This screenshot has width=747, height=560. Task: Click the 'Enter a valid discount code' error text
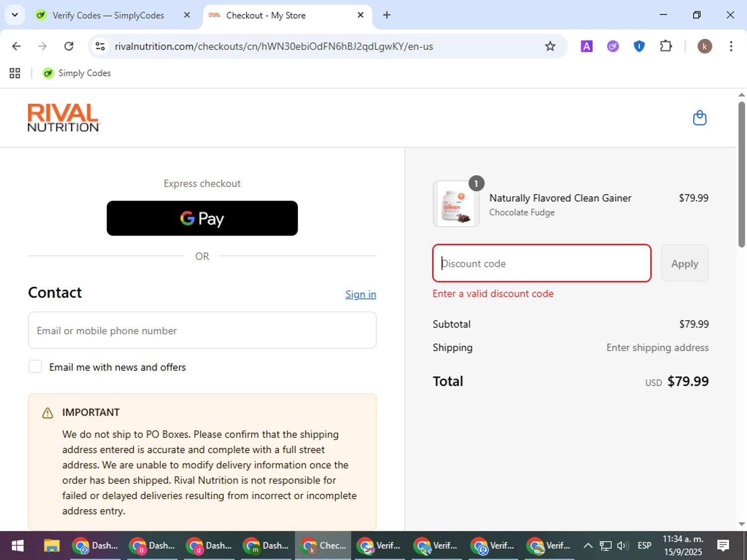click(x=493, y=294)
